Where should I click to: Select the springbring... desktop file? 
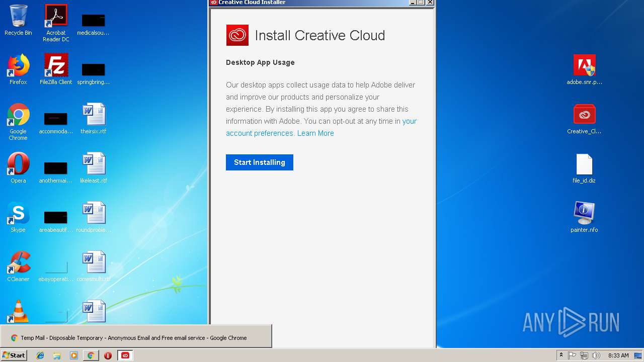(94, 72)
